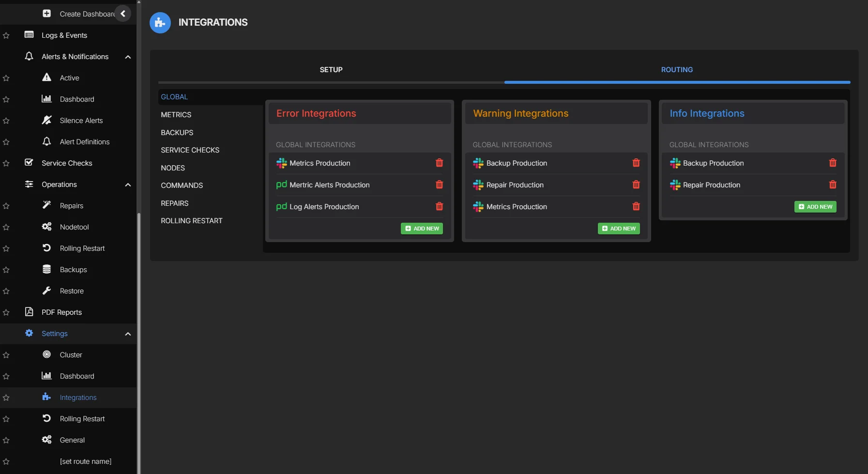
Task: Collapse the Settings section chevron
Action: (128, 334)
